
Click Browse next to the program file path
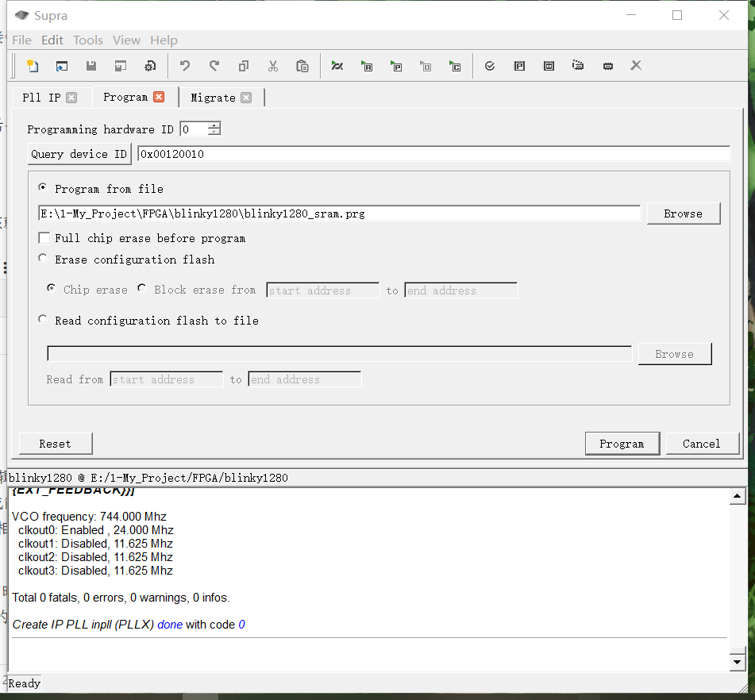point(684,213)
